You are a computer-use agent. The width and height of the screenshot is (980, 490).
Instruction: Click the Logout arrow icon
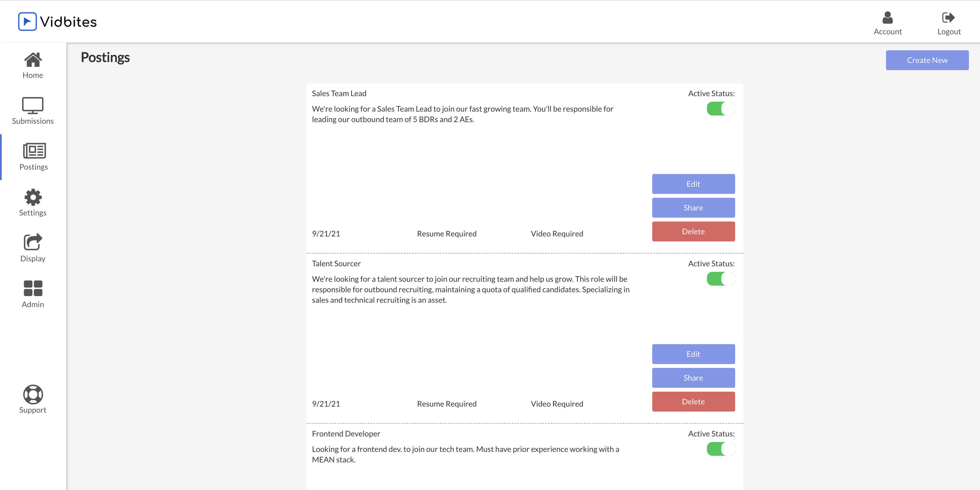(948, 17)
